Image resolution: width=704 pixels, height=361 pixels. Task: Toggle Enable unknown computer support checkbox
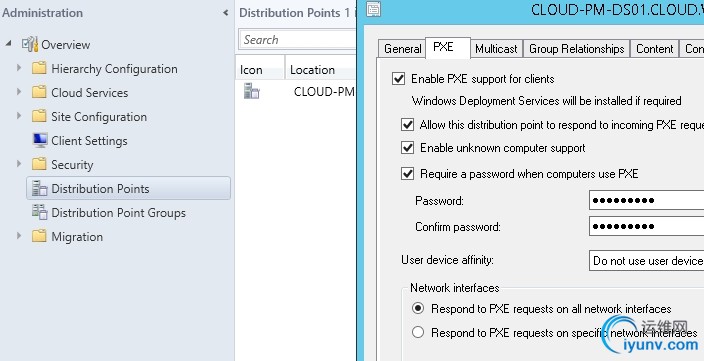point(407,148)
